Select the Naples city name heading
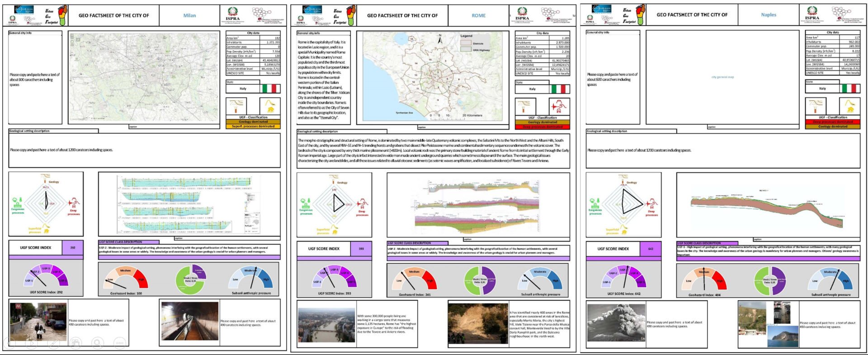Image resolution: width=868 pixels, height=355 pixels. pos(768,15)
